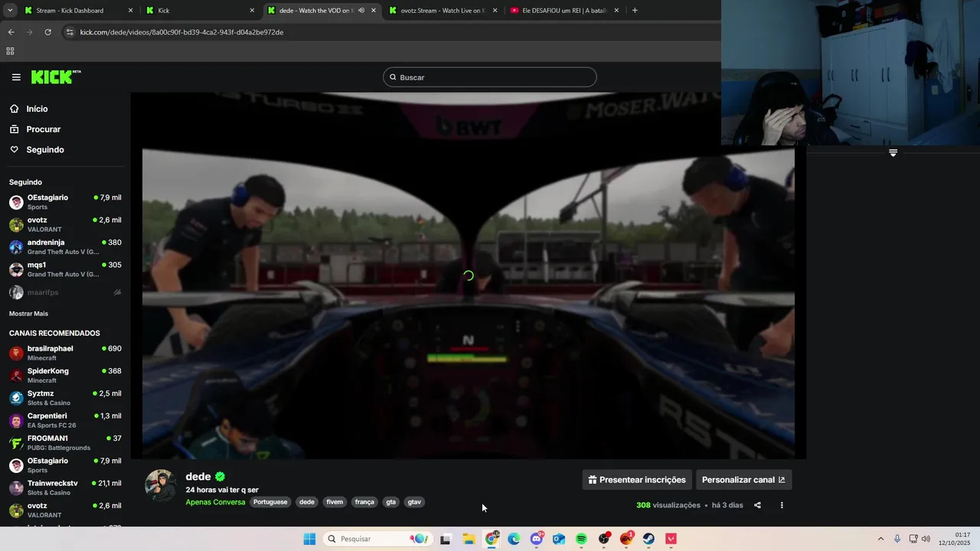Click the video player area
Screen dimensions: 980x551
coord(469,275)
